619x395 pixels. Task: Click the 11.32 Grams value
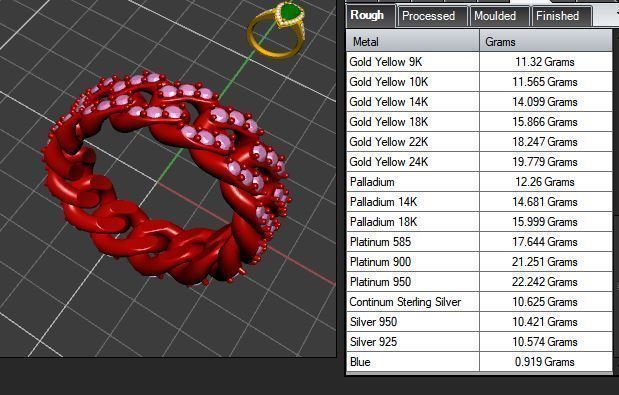545,62
